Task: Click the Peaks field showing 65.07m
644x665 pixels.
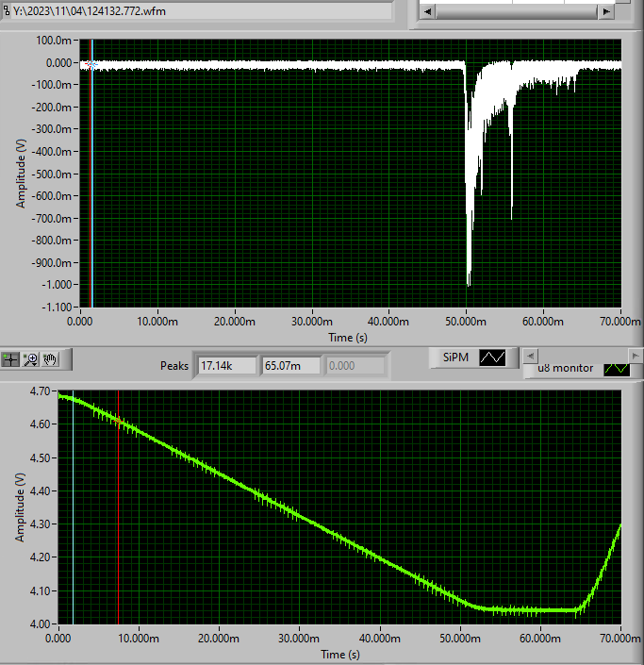Action: pyautogui.click(x=291, y=366)
